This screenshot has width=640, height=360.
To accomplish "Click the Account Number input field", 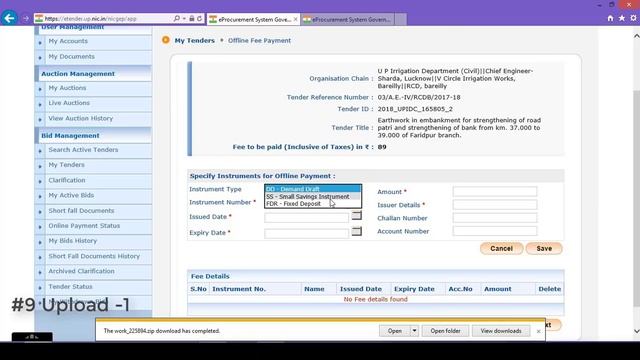I will pyautogui.click(x=495, y=231).
